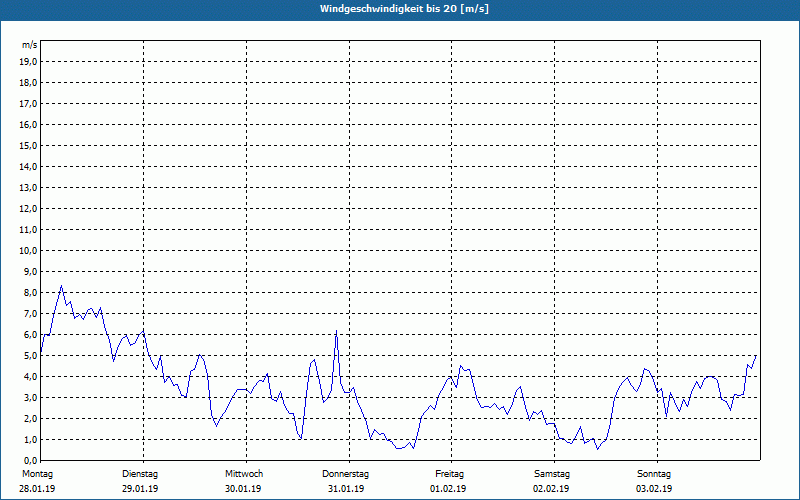Select the y-axis value 10,0
Viewport: 800px width, 500px height.
coord(28,251)
